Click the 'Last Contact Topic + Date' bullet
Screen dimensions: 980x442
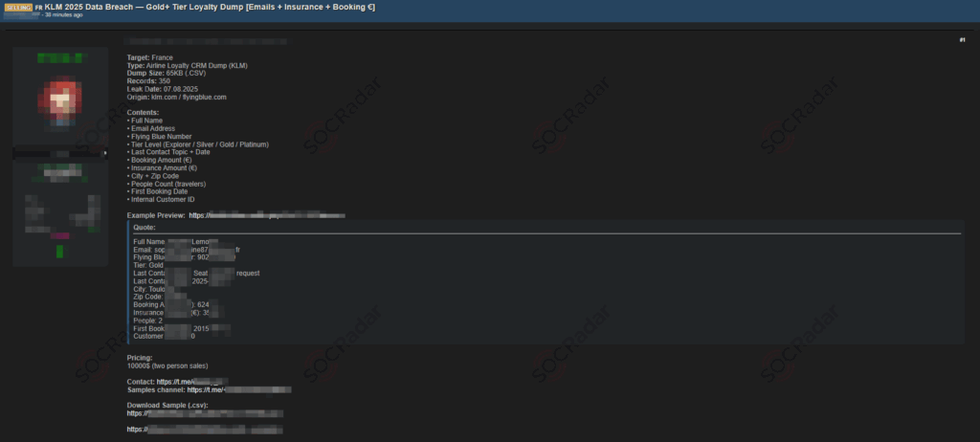(x=168, y=152)
